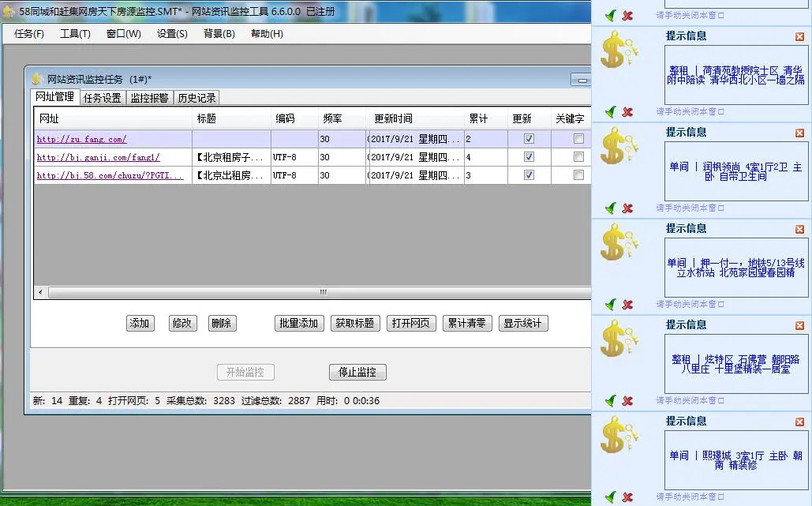Image resolution: width=812 pixels, height=506 pixels.
Task: Click the 显示统计 button
Action: (x=523, y=323)
